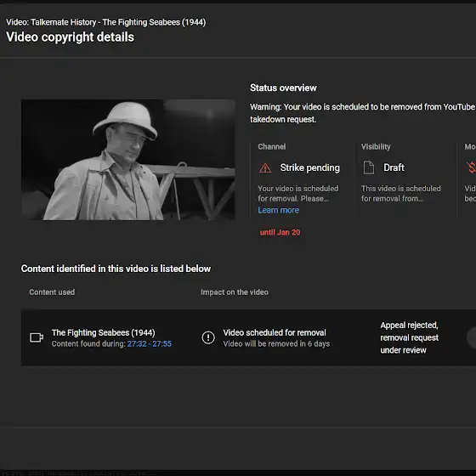This screenshot has width=476, height=476.
Task: Click the Strike pending warning triangle icon
Action: [265, 168]
